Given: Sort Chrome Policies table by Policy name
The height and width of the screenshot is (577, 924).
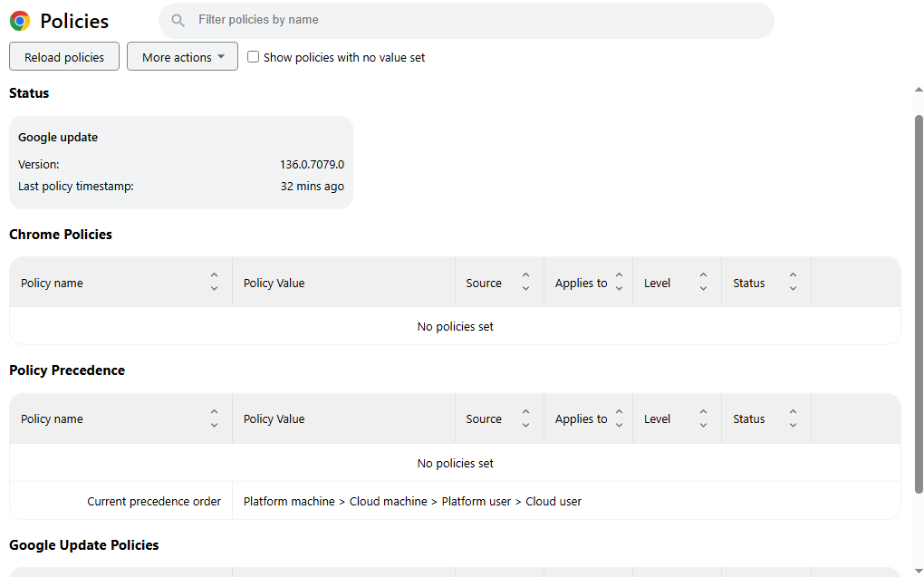Looking at the screenshot, I should point(214,283).
